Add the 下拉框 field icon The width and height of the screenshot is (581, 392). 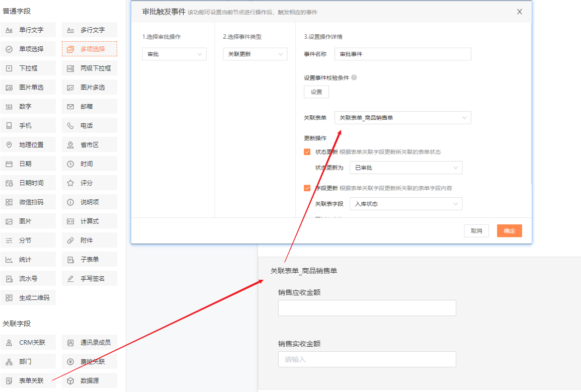pyautogui.click(x=9, y=68)
